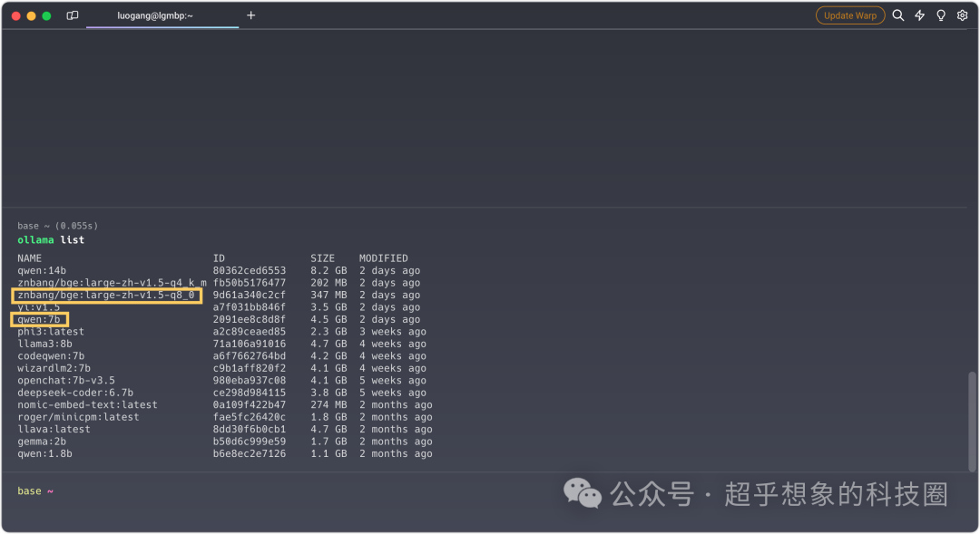Click the deepseek-coder:6.7b model name

pos(75,393)
